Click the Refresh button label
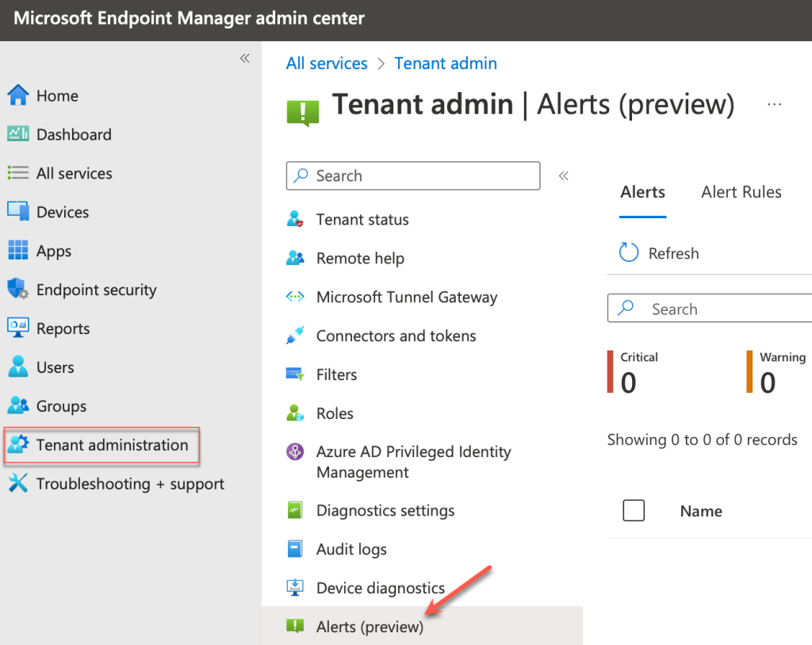 pyautogui.click(x=674, y=253)
